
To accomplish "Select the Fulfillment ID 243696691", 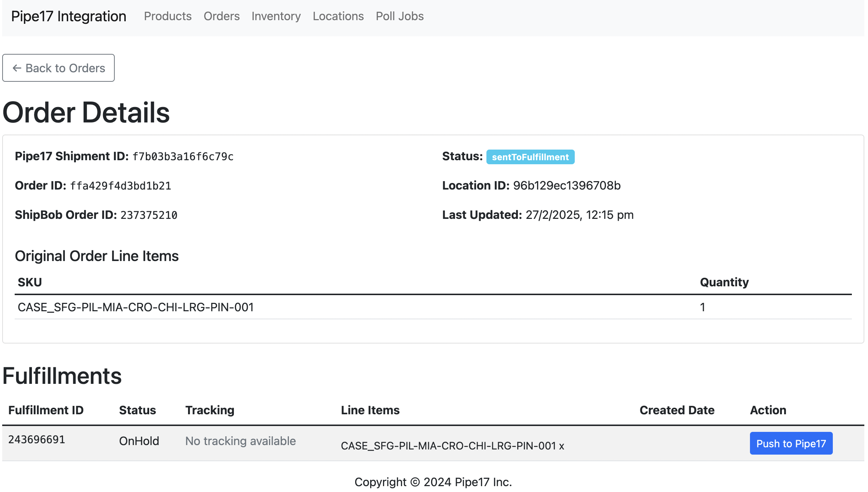I will pos(37,440).
